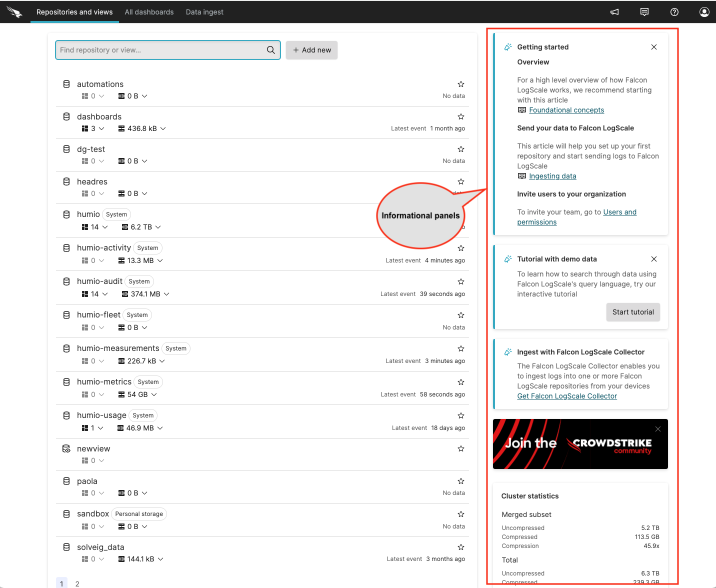The width and height of the screenshot is (716, 588).
Task: Open the announcements megaphone icon
Action: pos(614,12)
